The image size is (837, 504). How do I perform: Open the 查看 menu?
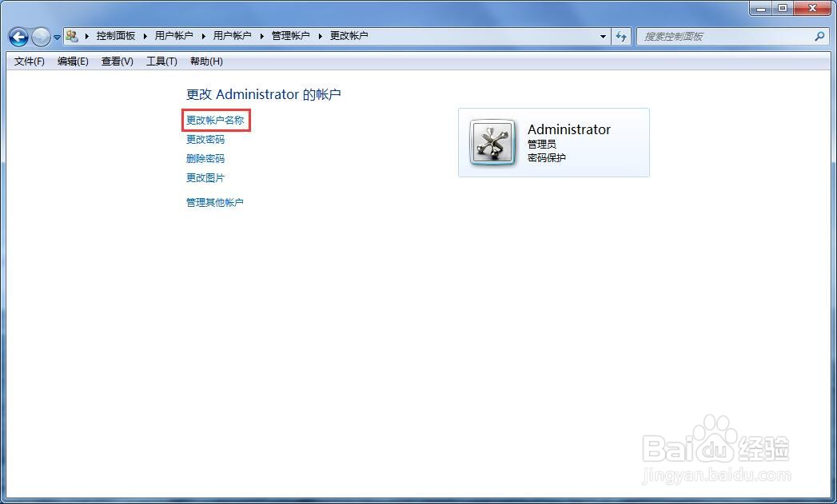click(x=116, y=61)
